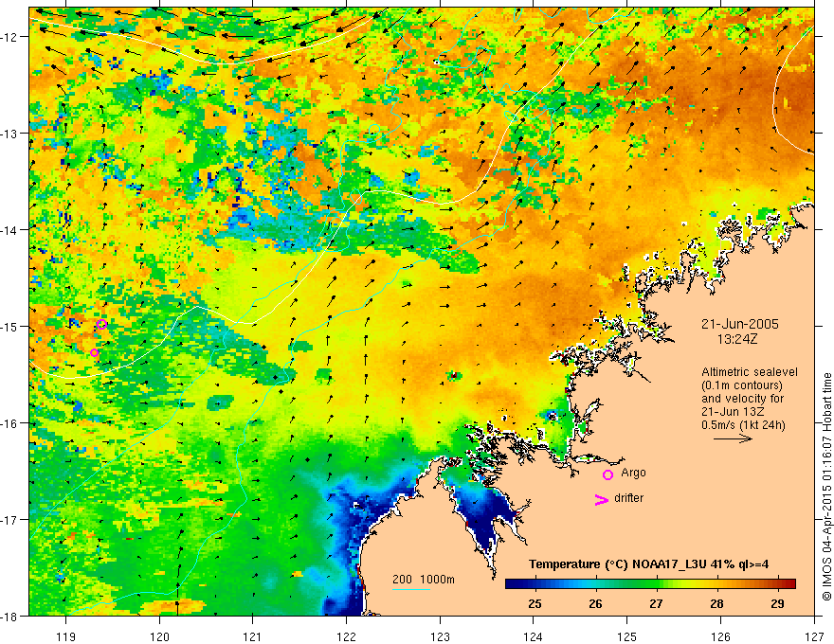Click the '0.5m/s (1kt 24h)' text

point(743,425)
